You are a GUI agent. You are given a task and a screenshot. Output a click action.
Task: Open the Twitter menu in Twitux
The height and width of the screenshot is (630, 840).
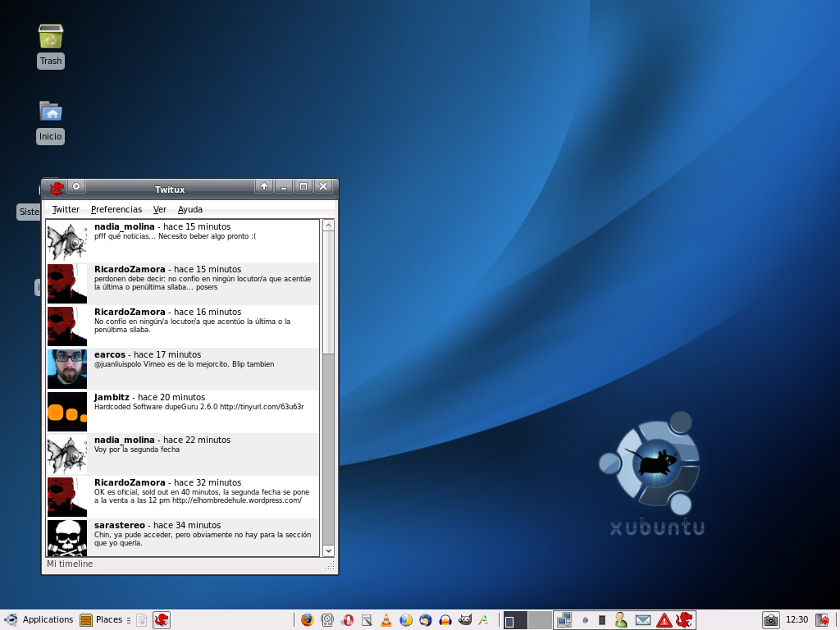pos(66,209)
